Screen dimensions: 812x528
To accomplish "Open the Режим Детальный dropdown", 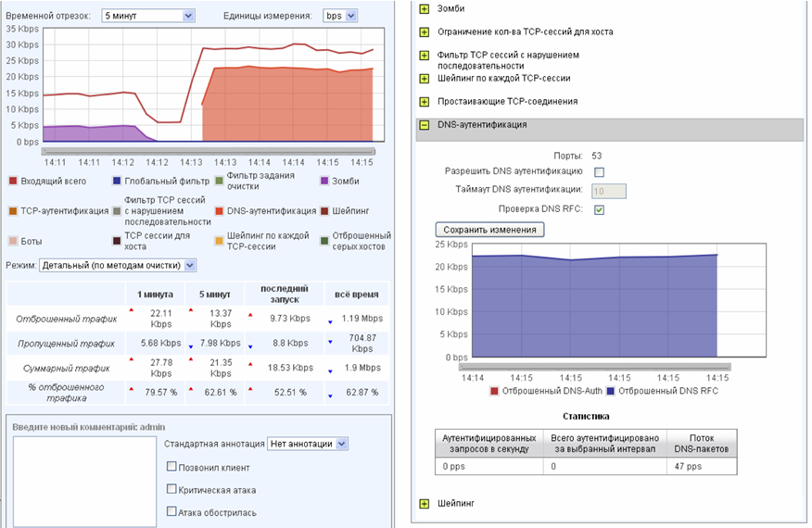I will coord(118,266).
